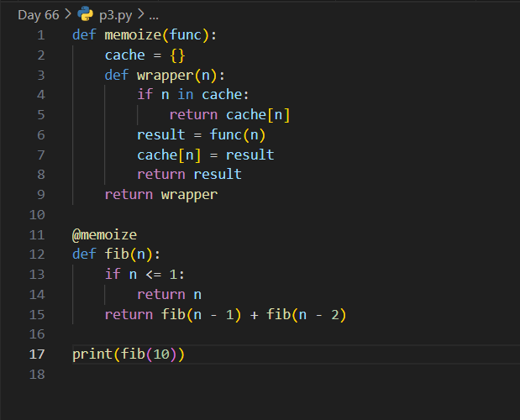Click the number '10' on line 17
Image resolution: width=520 pixels, height=420 pixels.
161,354
